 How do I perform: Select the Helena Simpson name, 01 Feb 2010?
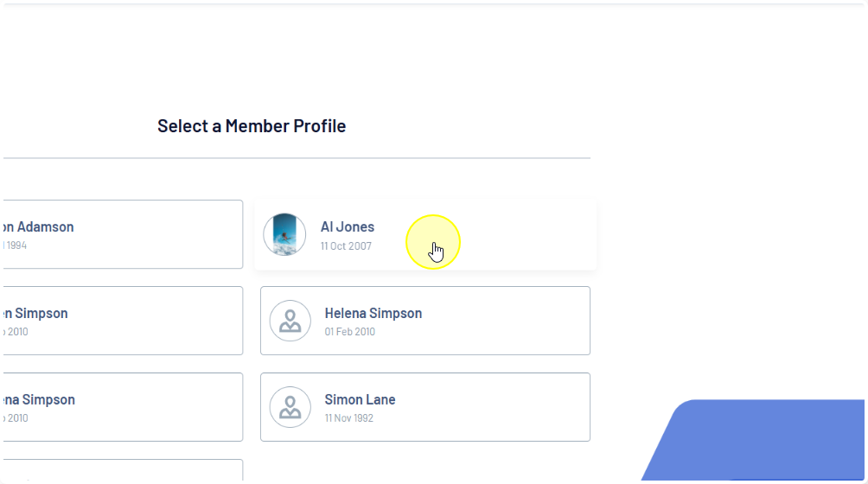tap(373, 313)
